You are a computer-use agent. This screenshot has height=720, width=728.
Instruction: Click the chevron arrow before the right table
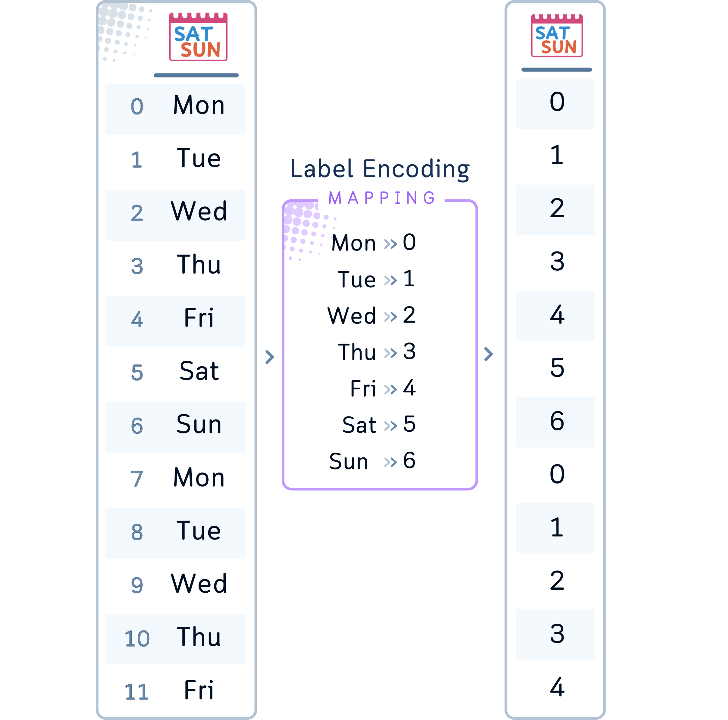tap(488, 354)
